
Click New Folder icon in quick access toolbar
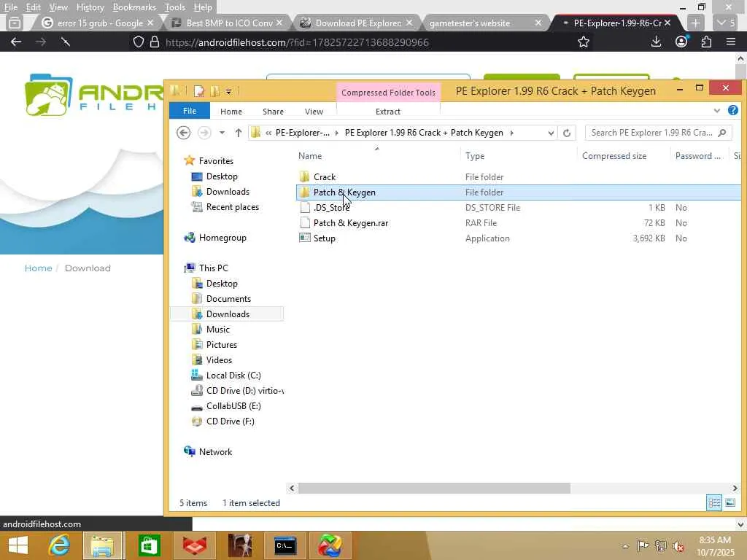click(x=215, y=91)
